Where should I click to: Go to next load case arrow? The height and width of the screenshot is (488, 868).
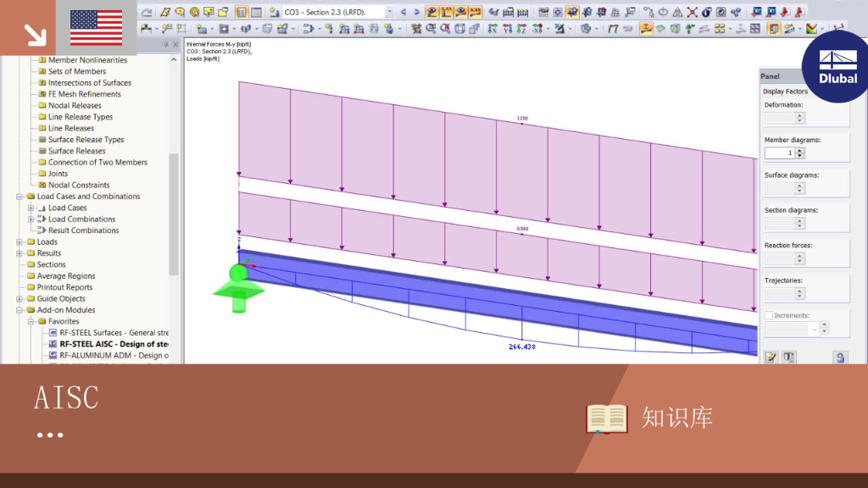coord(417,12)
